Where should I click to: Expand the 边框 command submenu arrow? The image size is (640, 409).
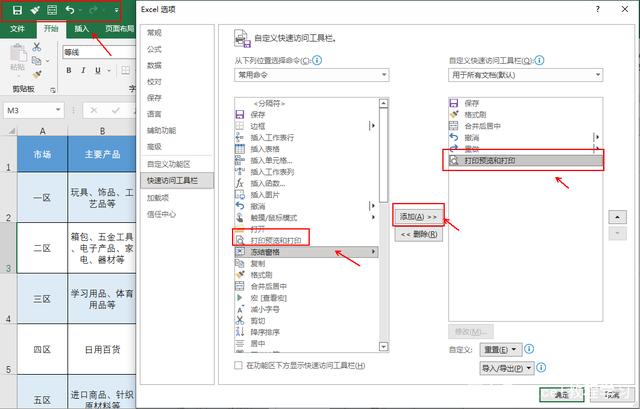point(372,126)
